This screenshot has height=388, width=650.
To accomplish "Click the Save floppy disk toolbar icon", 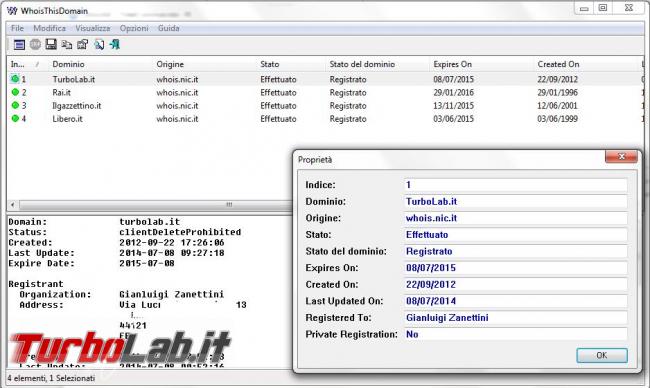I will click(51, 44).
